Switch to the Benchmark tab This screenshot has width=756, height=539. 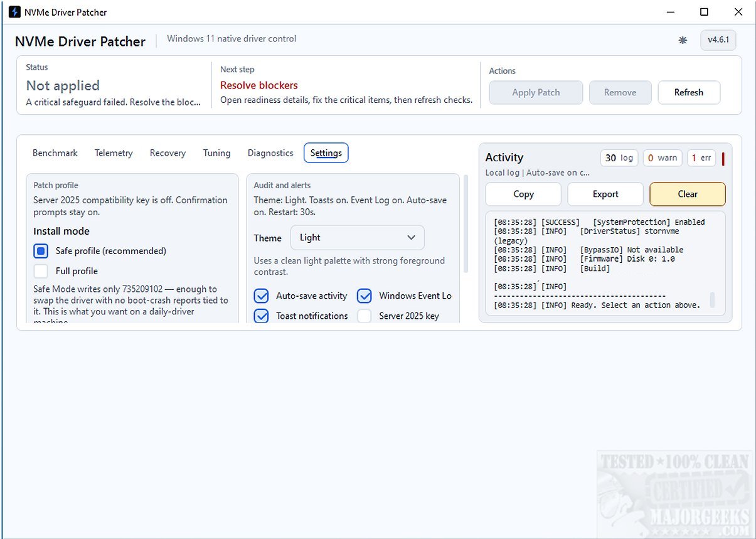click(55, 153)
